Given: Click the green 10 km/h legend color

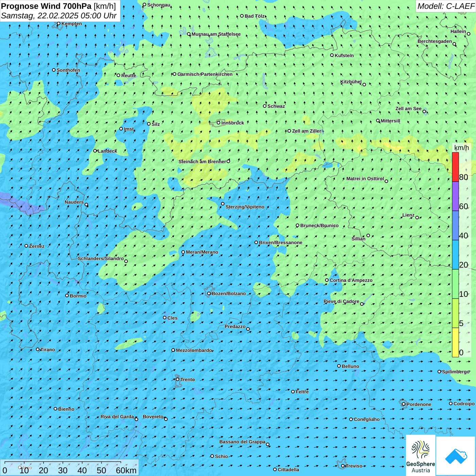Looking at the screenshot, I should click(x=455, y=284).
